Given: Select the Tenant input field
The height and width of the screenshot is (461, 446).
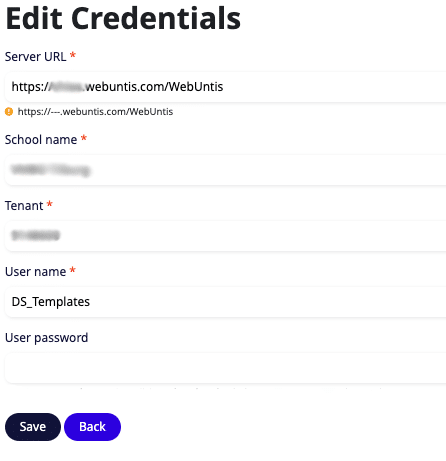Looking at the screenshot, I should 225,236.
